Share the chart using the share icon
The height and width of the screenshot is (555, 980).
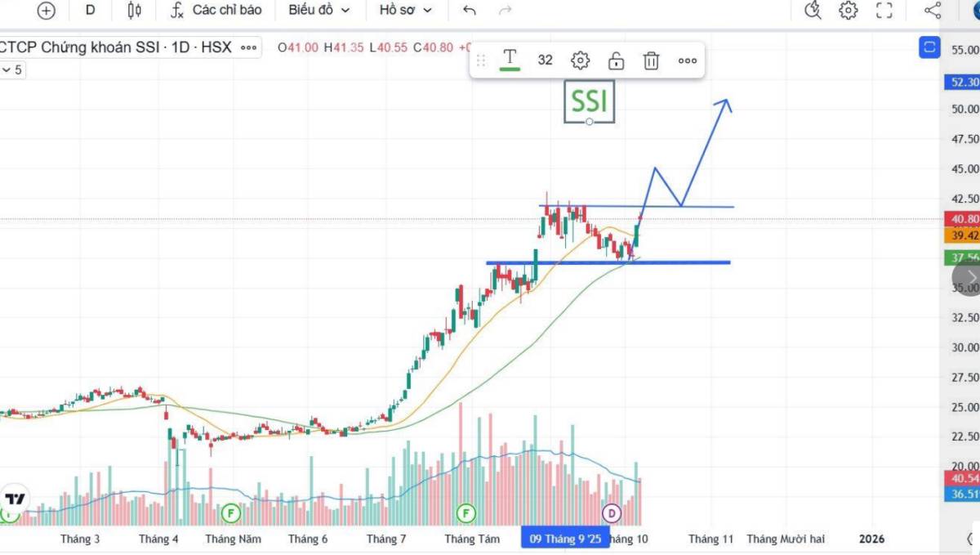click(933, 11)
